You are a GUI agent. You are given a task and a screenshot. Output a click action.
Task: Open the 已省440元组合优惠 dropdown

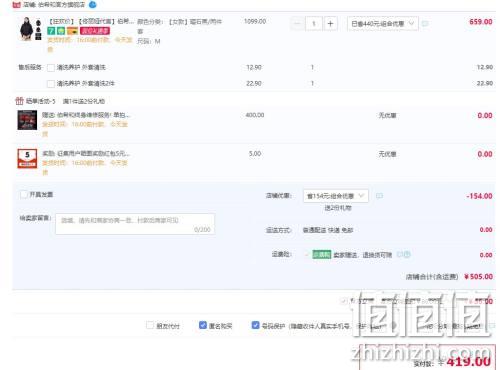(x=383, y=24)
